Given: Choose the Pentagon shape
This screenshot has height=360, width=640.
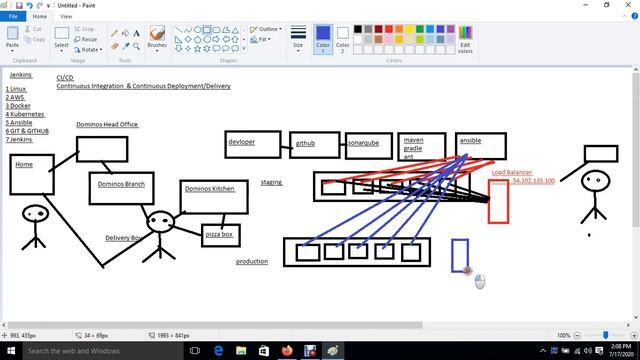Looking at the screenshot, I should 198,40.
